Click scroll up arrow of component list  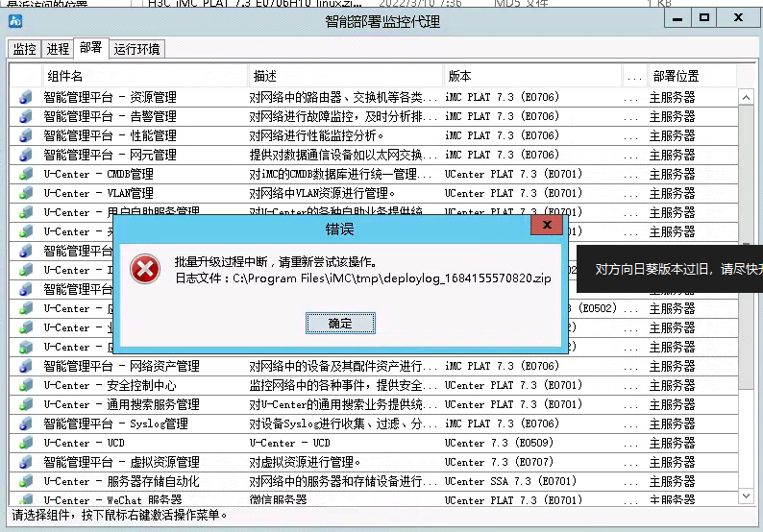point(746,97)
